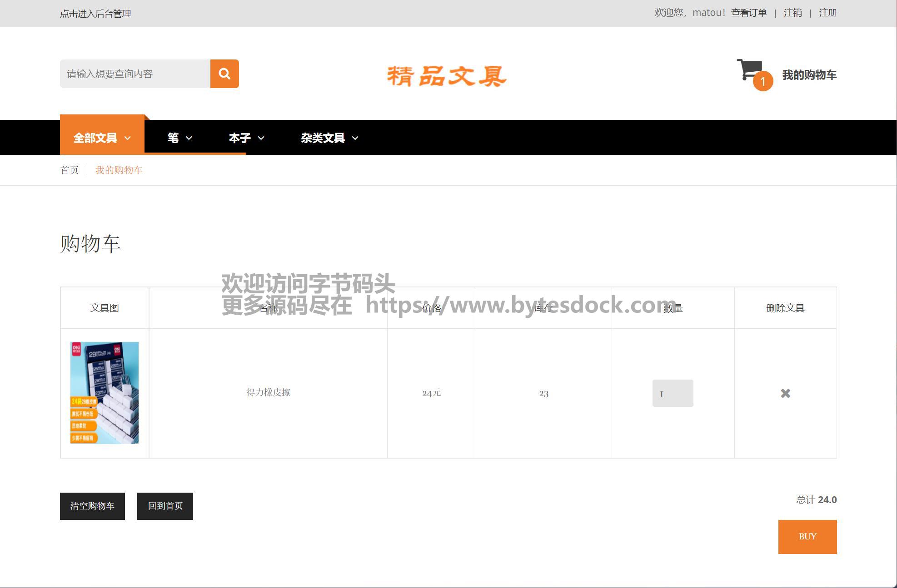Delete the eraser item with X icon

point(785,393)
